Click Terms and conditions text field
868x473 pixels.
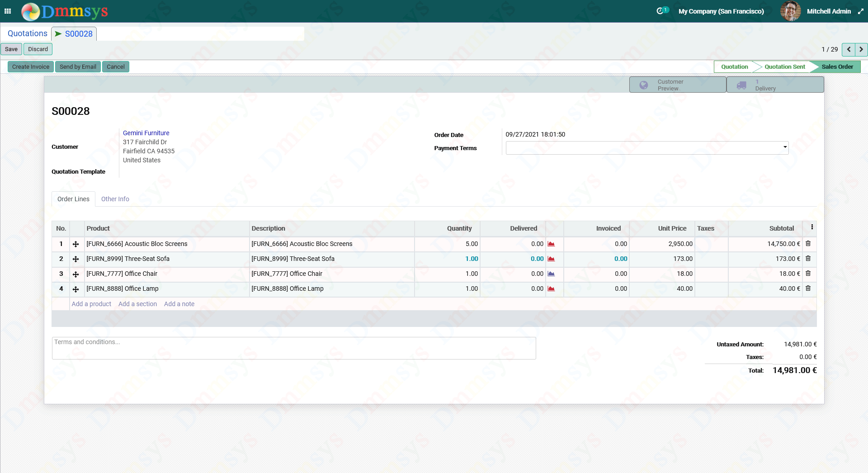294,348
